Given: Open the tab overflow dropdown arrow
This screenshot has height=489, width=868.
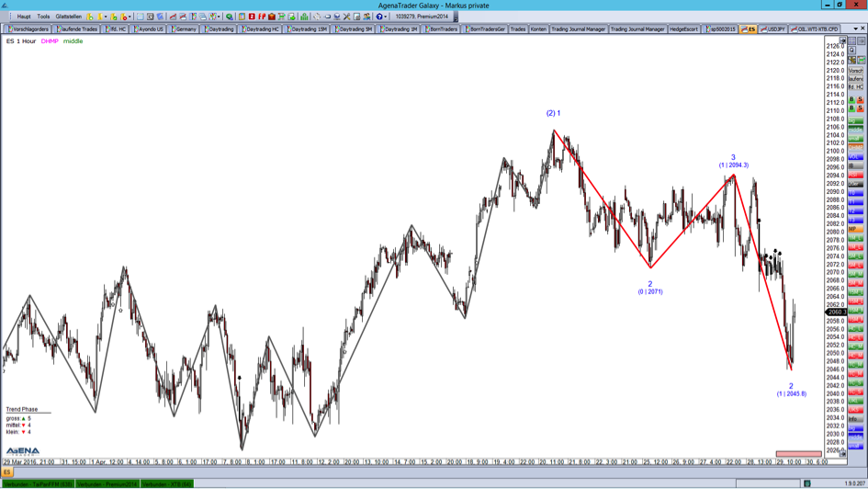Looking at the screenshot, I should pyautogui.click(x=856, y=28).
